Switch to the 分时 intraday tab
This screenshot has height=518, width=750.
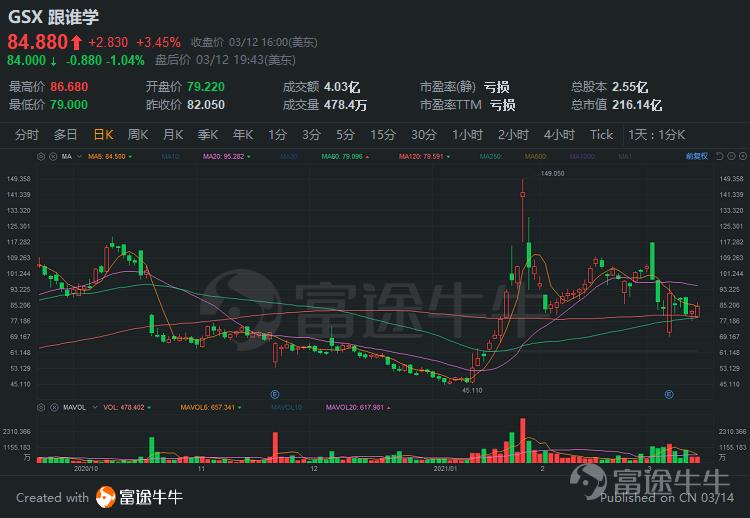(x=26, y=135)
